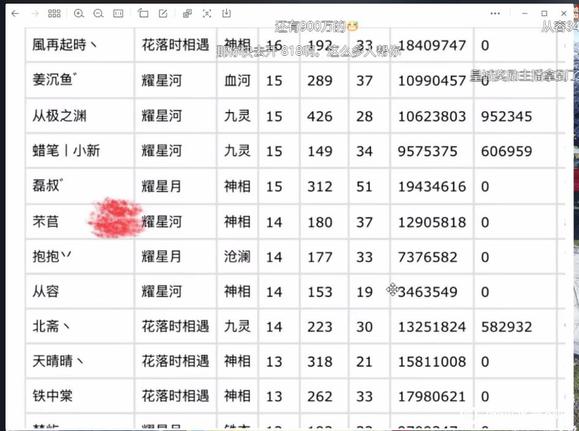Screen dimensions: 579x431
Task: Zoom out with the magnifier minus icon
Action: (x=98, y=14)
